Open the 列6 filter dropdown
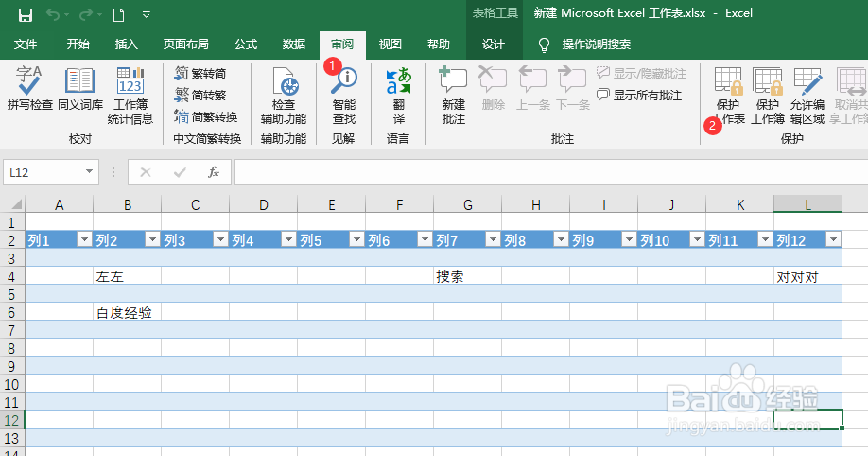 [x=425, y=239]
